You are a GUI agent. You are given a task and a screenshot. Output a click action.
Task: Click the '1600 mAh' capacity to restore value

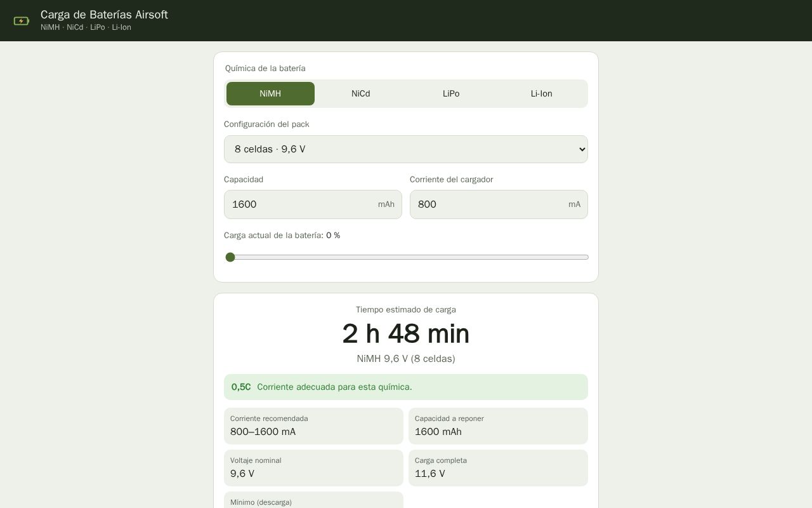438,432
